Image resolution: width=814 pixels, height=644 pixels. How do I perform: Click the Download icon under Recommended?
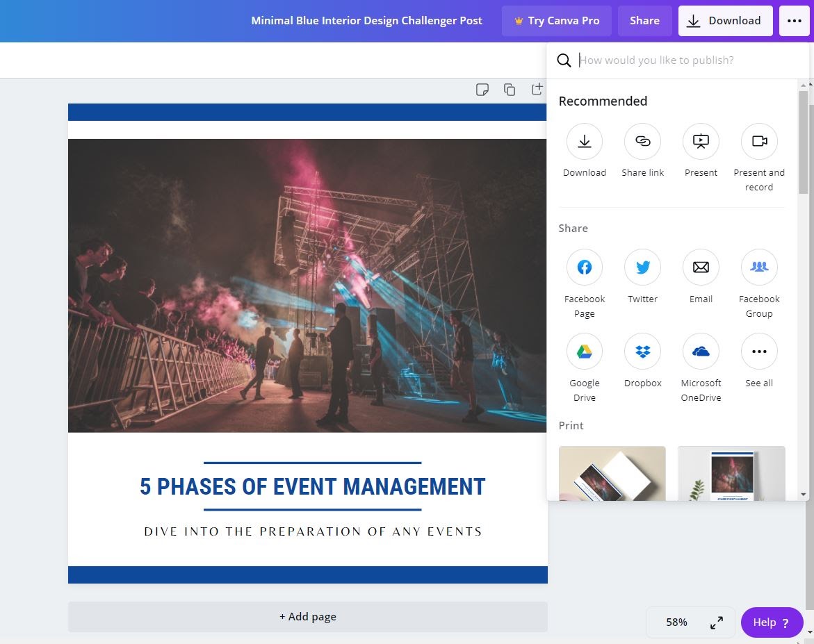(584, 141)
